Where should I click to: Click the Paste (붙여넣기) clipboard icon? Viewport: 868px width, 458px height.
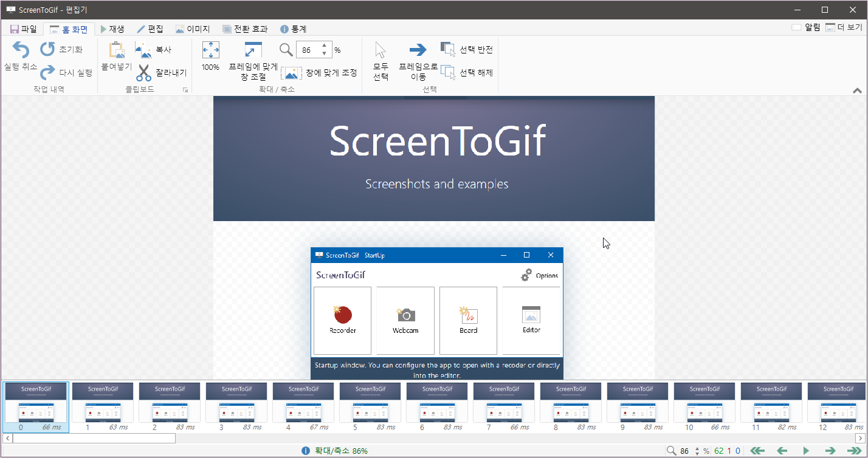click(117, 50)
